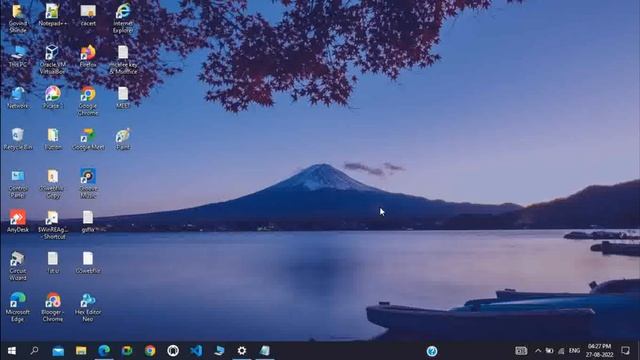Open Visual Studio Code from the taskbar
The width and height of the screenshot is (640, 360).
tap(196, 351)
